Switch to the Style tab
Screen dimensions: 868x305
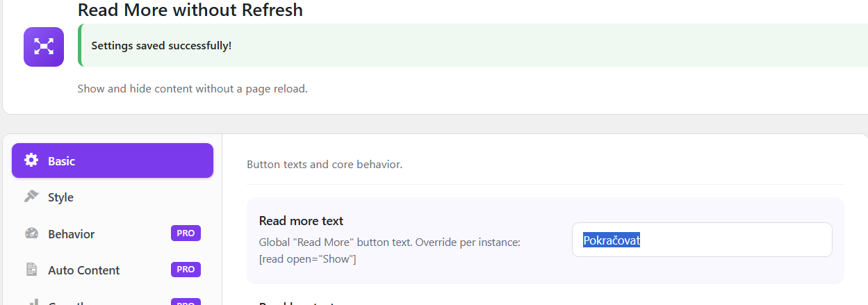click(x=113, y=197)
